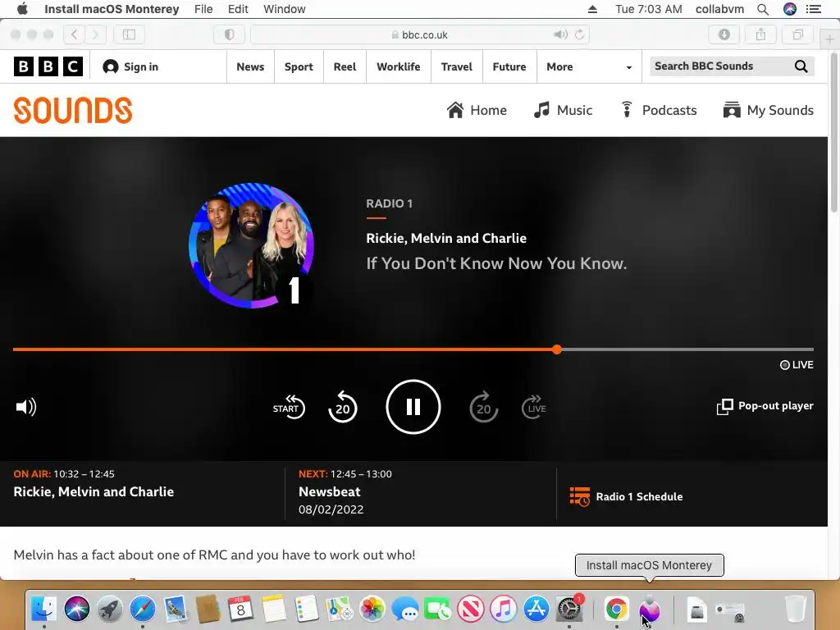This screenshot has height=630, width=840.
Task: Click the Safari back button
Action: [x=74, y=34]
